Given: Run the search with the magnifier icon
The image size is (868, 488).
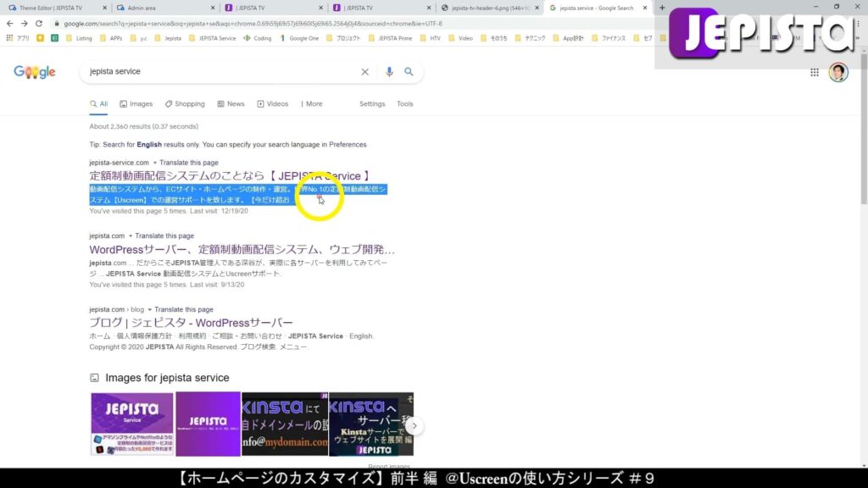Looking at the screenshot, I should click(x=409, y=71).
